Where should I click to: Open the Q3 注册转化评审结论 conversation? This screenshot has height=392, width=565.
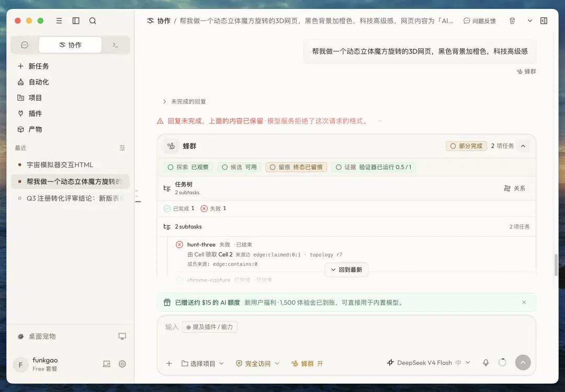pos(70,198)
